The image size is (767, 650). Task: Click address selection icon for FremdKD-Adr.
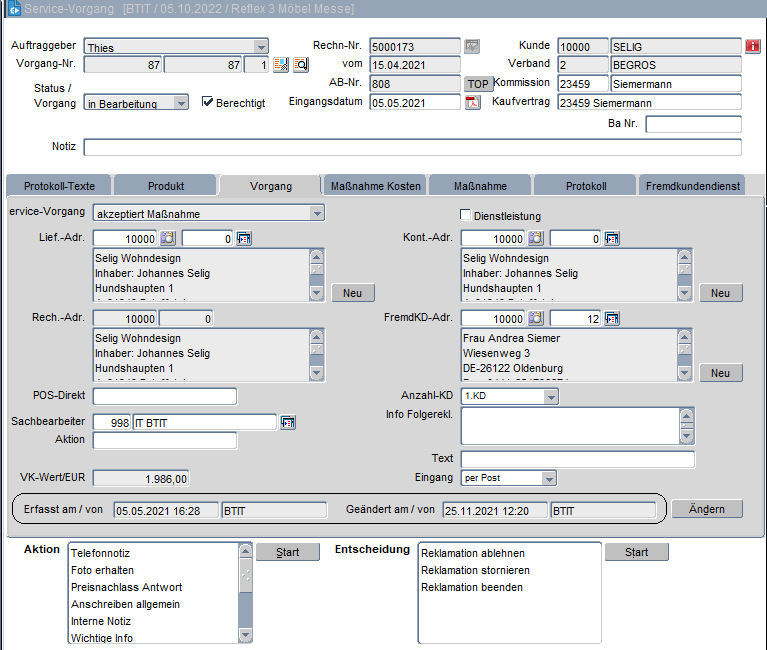point(612,318)
